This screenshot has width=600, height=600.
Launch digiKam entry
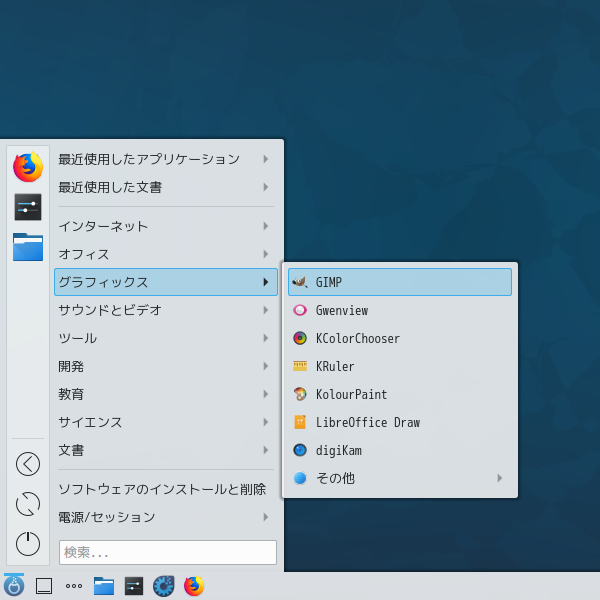(x=399, y=450)
